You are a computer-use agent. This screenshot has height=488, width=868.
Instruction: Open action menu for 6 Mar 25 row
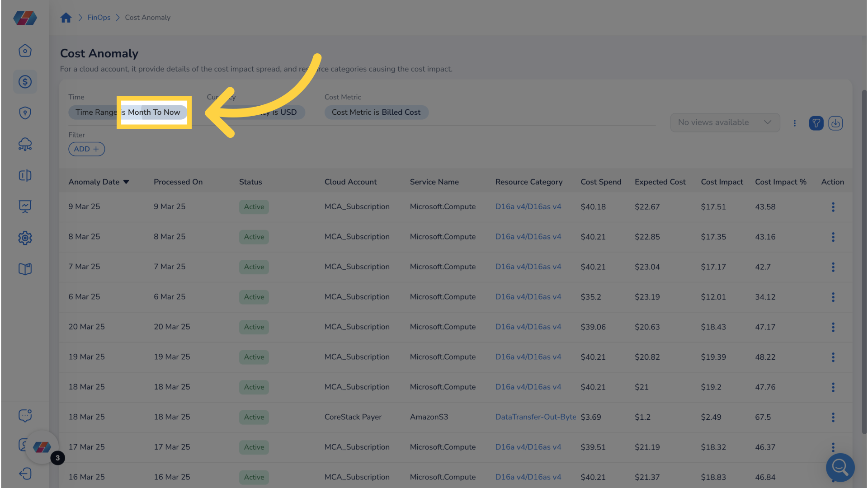833,297
